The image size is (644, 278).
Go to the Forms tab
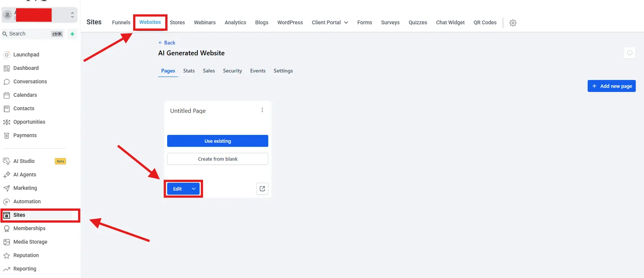[x=365, y=22]
